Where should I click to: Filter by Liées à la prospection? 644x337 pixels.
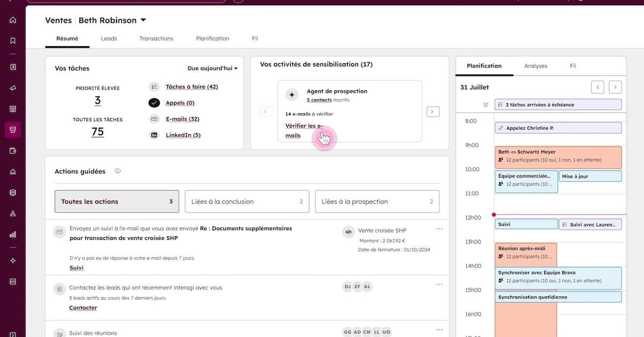click(377, 202)
